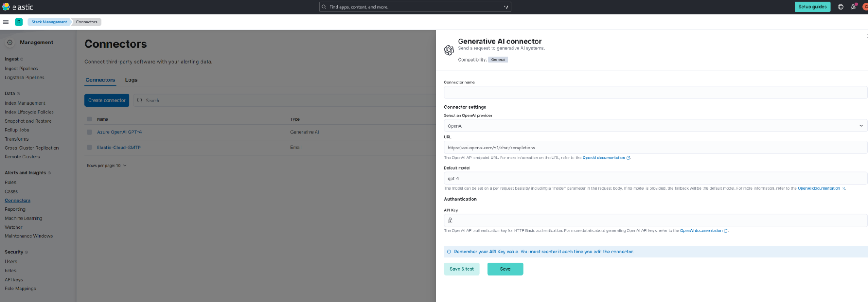Open the Rows per page dropdown

pyautogui.click(x=106, y=166)
